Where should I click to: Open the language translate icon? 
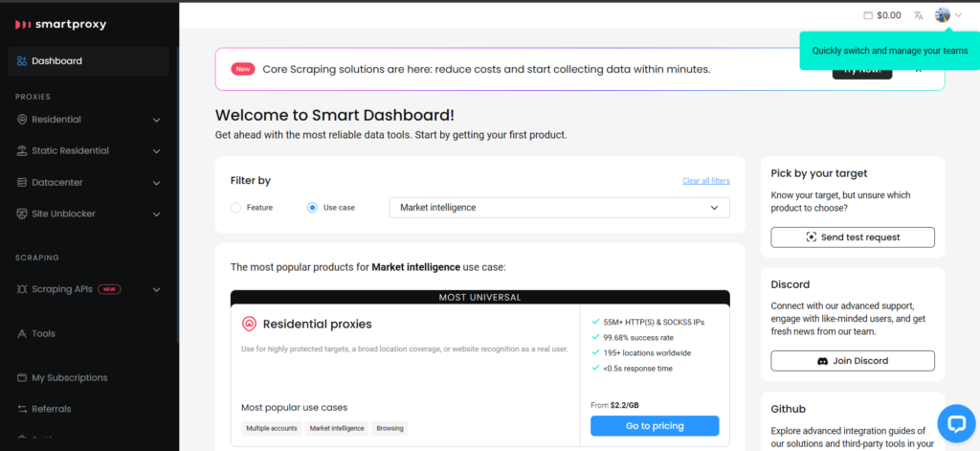click(918, 15)
